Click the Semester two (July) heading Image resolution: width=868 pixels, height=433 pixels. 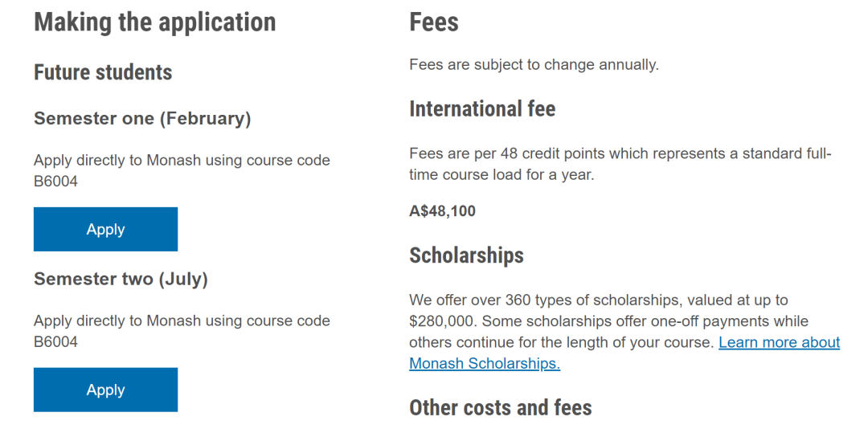click(121, 280)
